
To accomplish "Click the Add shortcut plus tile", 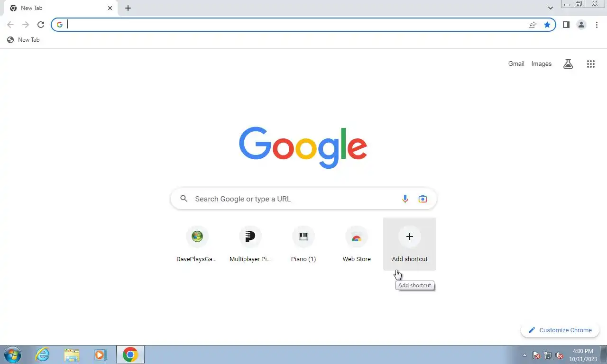I will coord(410,244).
